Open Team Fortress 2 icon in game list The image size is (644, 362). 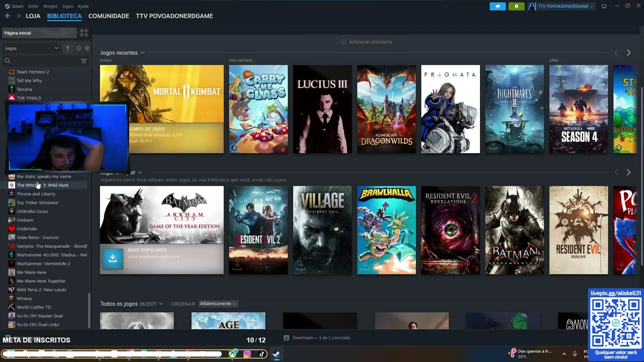[x=12, y=72]
